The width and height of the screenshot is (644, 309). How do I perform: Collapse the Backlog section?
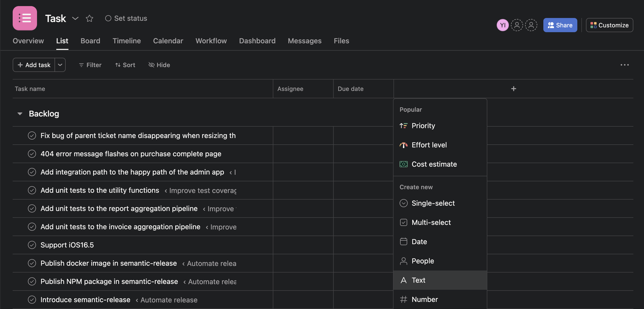20,113
